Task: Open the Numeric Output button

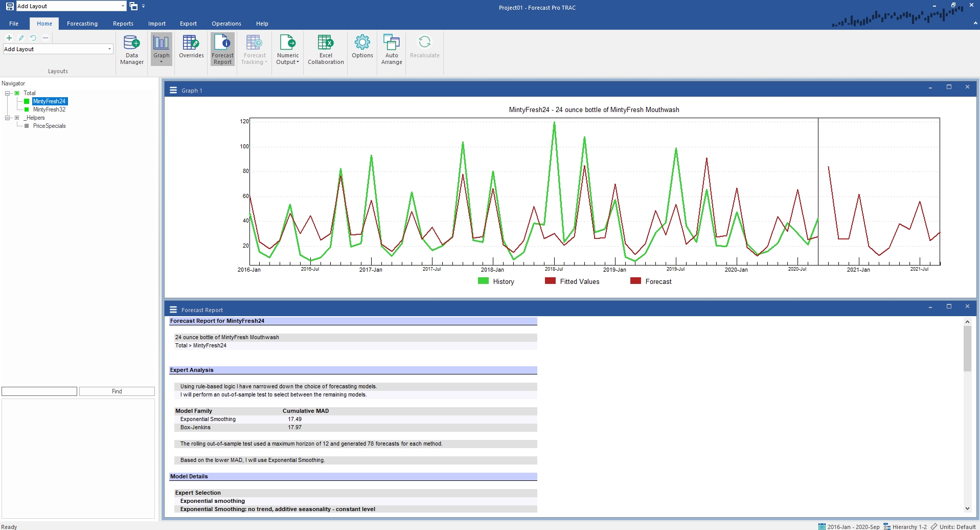Action: coord(288,49)
